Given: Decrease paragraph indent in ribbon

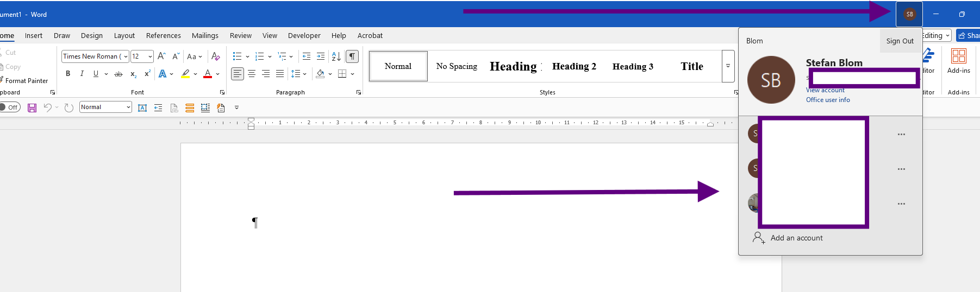Looking at the screenshot, I should (x=307, y=56).
